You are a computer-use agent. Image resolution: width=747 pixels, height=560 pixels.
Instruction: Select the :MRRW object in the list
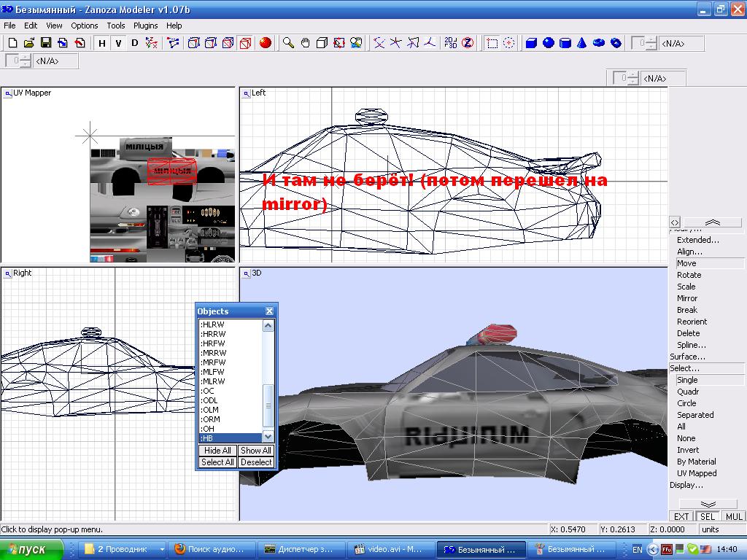coord(231,353)
